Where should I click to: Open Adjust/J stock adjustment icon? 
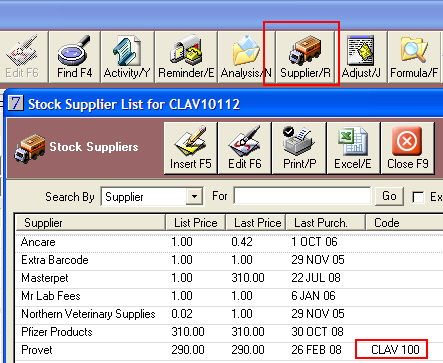click(x=361, y=57)
